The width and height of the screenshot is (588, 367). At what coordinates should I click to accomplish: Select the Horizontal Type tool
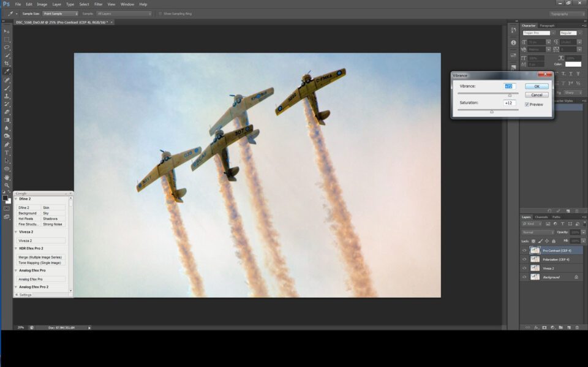(x=7, y=153)
